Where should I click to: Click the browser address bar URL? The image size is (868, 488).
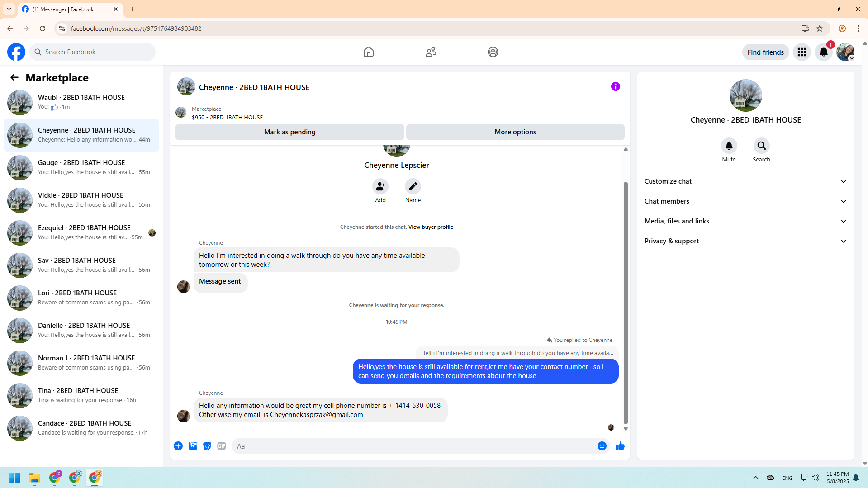[x=136, y=28]
